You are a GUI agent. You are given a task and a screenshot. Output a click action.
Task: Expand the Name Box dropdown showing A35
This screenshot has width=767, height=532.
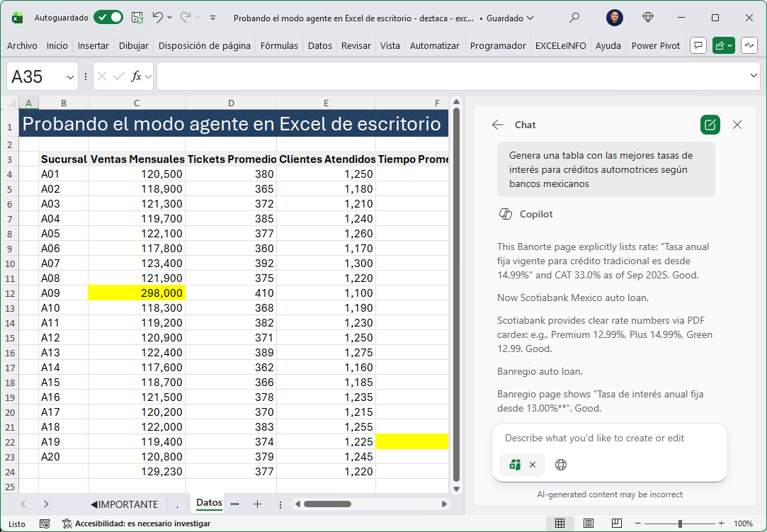70,77
